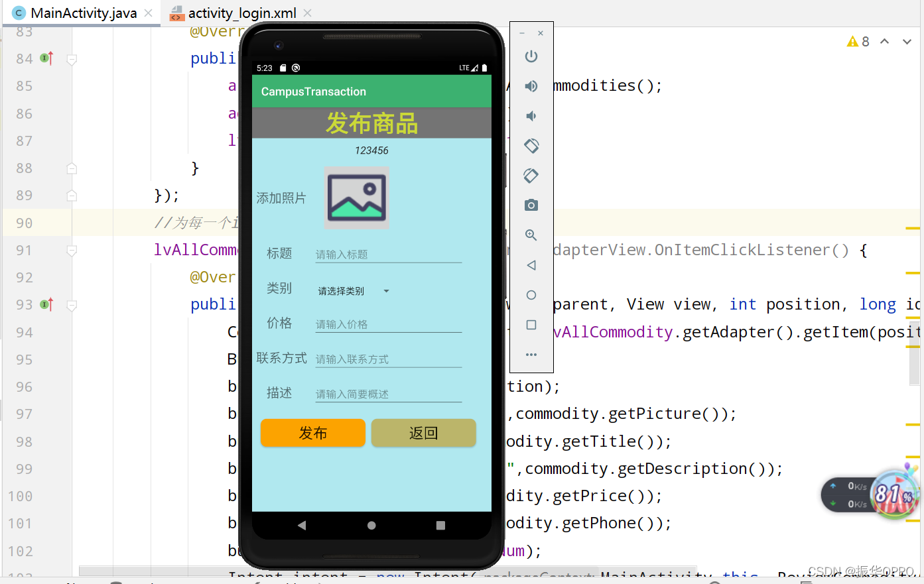Viewport: 924px width, 584px height.
Task: Click the contact input field 请输入联系方式
Action: (389, 359)
